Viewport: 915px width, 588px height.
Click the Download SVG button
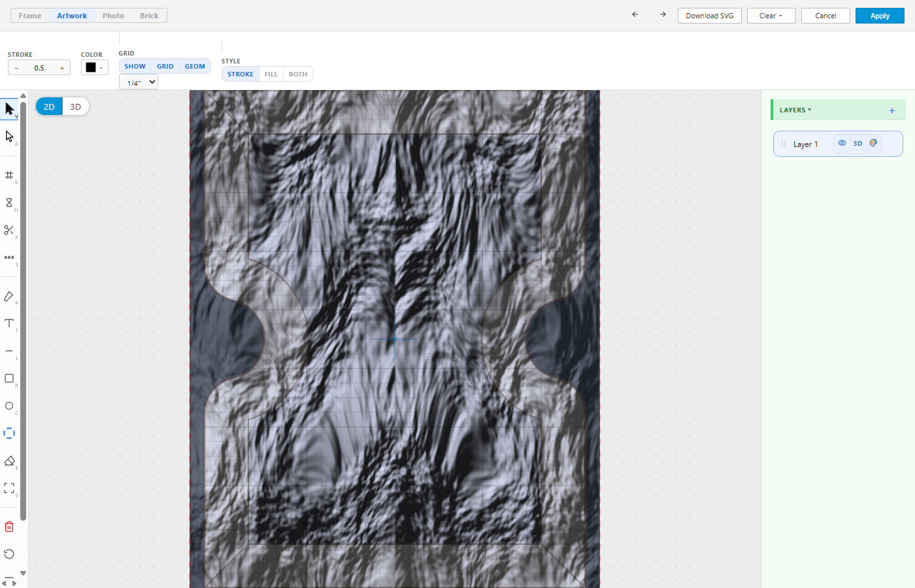(x=710, y=16)
